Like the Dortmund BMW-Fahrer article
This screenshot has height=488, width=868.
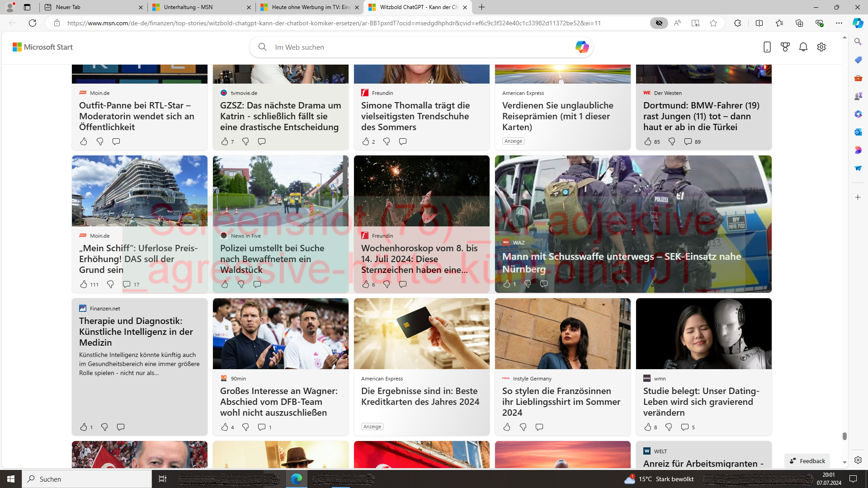[x=647, y=142]
